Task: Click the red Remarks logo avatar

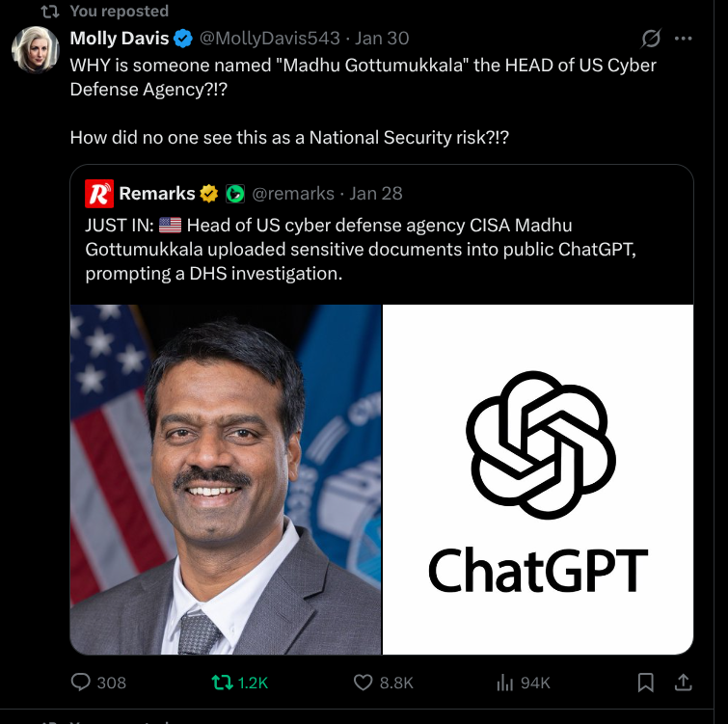Action: tap(99, 194)
